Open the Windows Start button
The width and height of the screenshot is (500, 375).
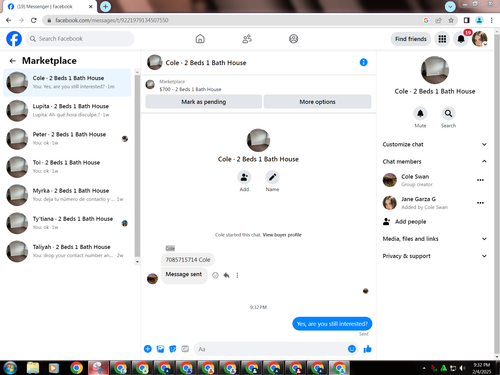click(10, 368)
